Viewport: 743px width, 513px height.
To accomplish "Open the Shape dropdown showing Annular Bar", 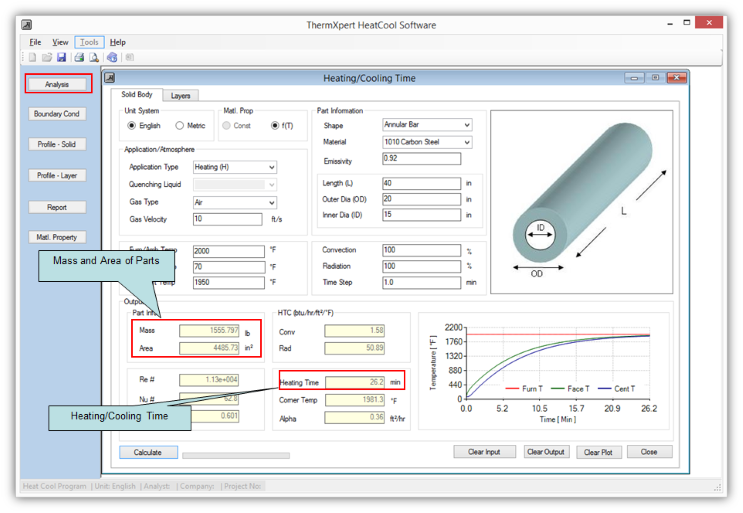I will click(x=427, y=125).
